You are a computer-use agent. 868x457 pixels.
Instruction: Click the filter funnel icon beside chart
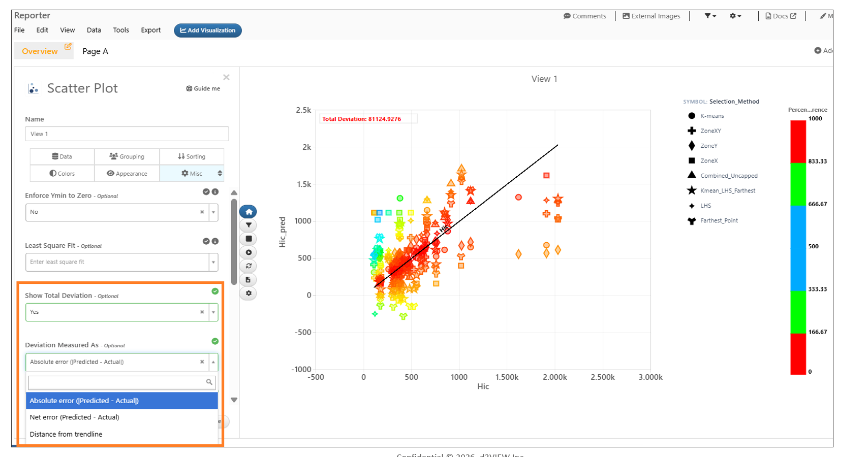coord(249,225)
